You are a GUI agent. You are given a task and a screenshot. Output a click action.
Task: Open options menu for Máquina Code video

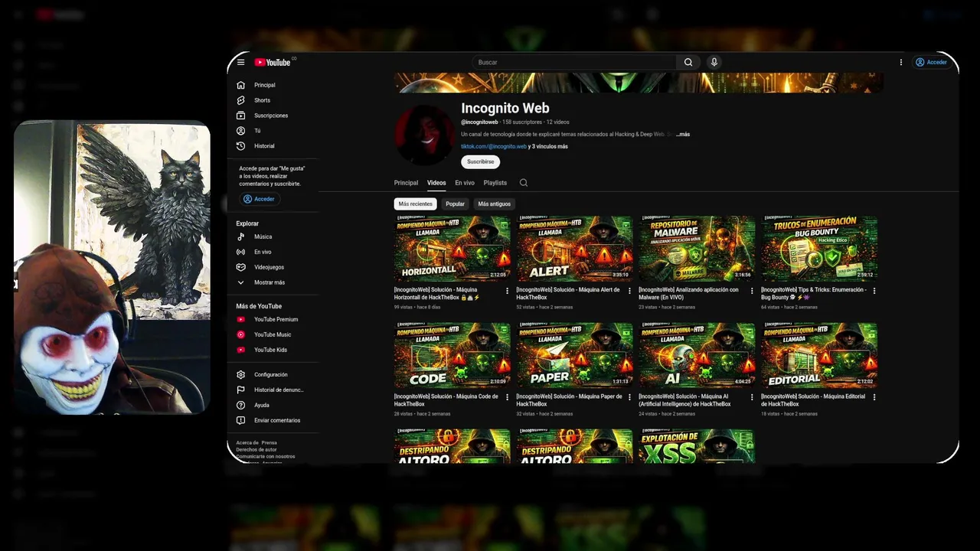coord(507,397)
